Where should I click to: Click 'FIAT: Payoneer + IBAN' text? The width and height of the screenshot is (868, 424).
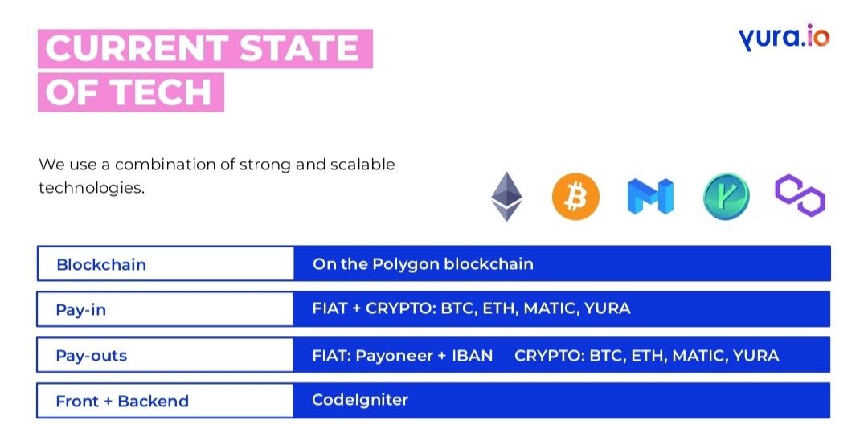click(x=403, y=355)
